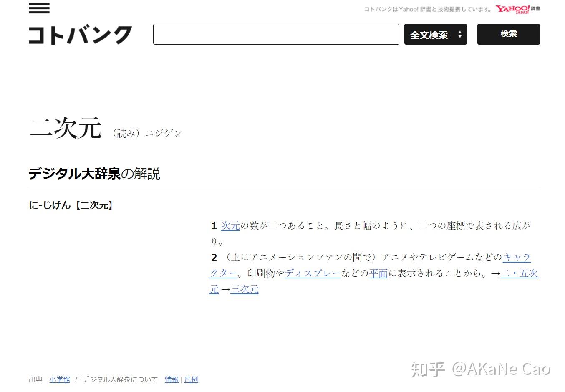Select the 二次元 entry heading

coord(66,128)
